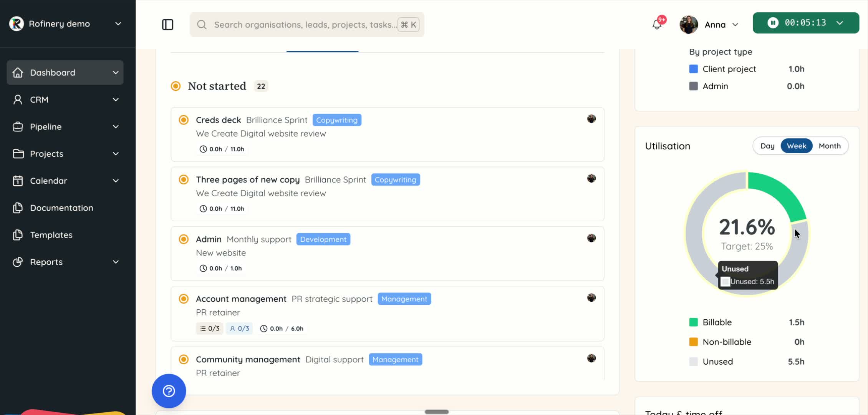Image resolution: width=868 pixels, height=415 pixels.
Task: Click the Pipeline briefcase icon
Action: pos(18,126)
